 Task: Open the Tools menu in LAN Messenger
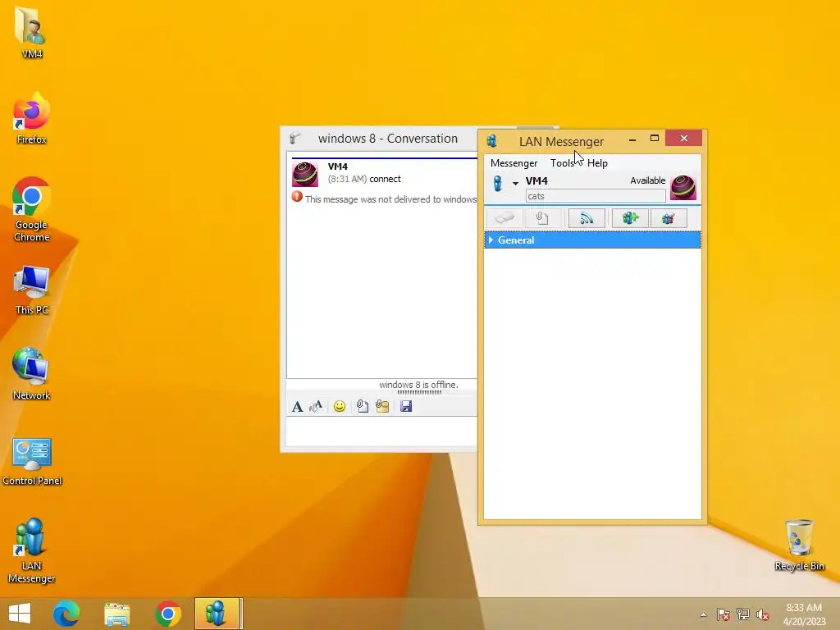562,163
